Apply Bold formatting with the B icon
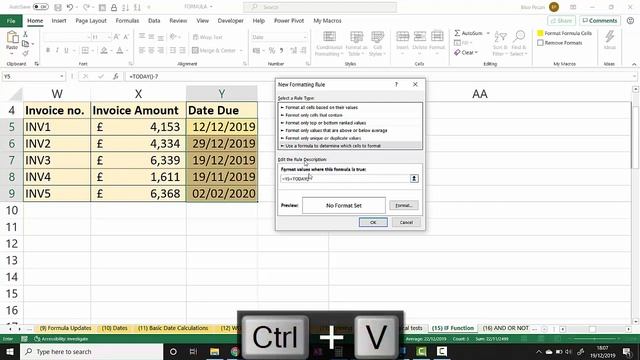640x360 pixels. tap(48, 50)
